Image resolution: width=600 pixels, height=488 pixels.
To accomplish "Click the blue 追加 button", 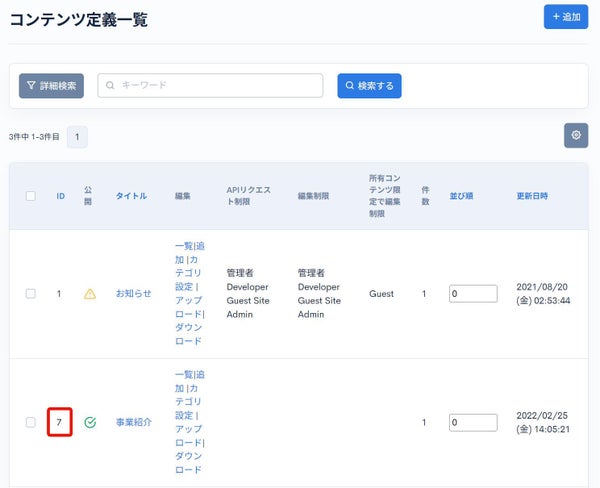I will pos(566,17).
